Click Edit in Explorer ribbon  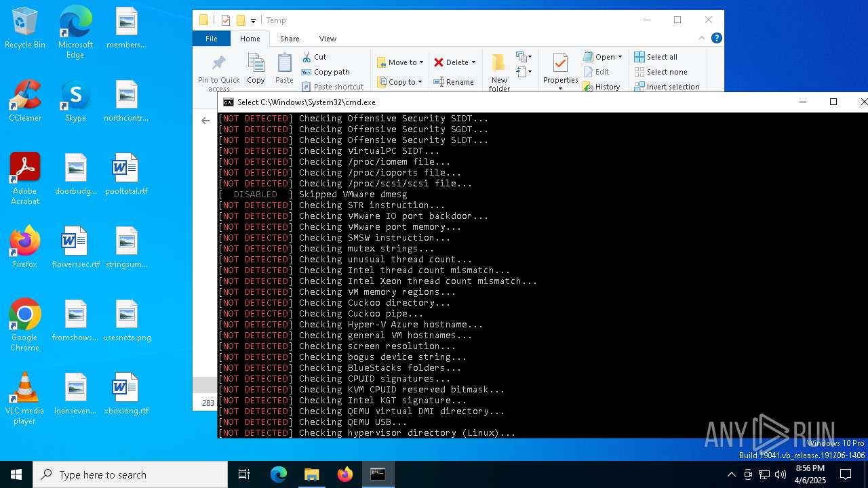597,72
